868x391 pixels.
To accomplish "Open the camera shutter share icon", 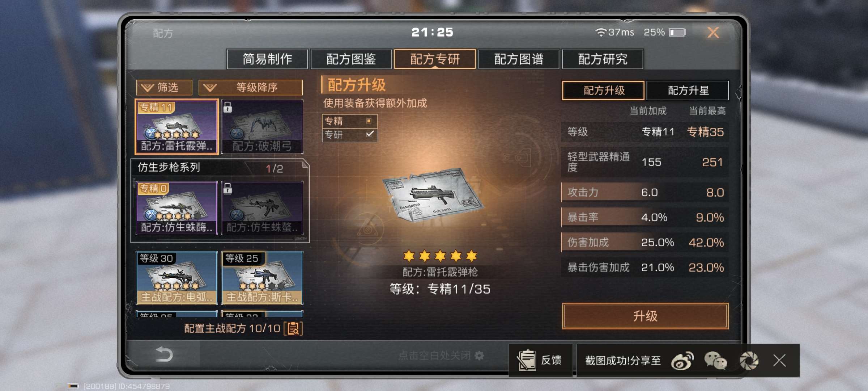I will coord(749,361).
